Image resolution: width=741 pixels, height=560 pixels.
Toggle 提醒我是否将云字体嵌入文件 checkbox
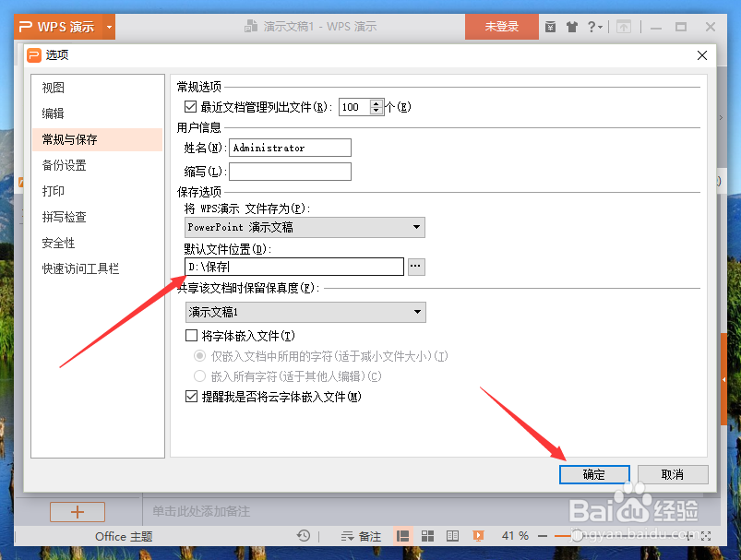[x=191, y=397]
